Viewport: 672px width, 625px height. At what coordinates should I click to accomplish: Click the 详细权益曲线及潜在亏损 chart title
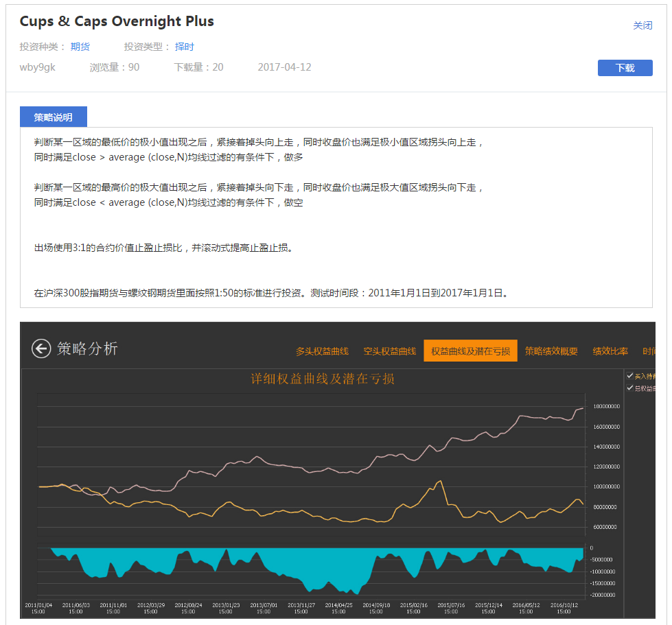(322, 379)
